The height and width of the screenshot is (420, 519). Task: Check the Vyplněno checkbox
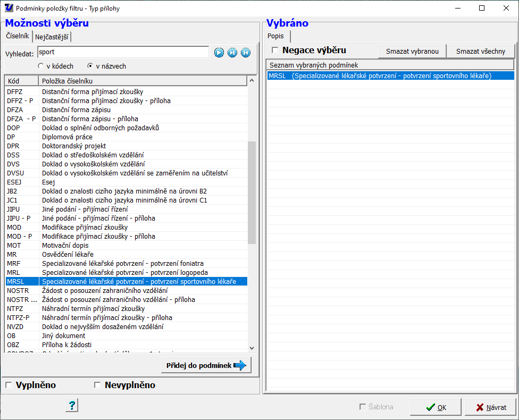[9, 385]
